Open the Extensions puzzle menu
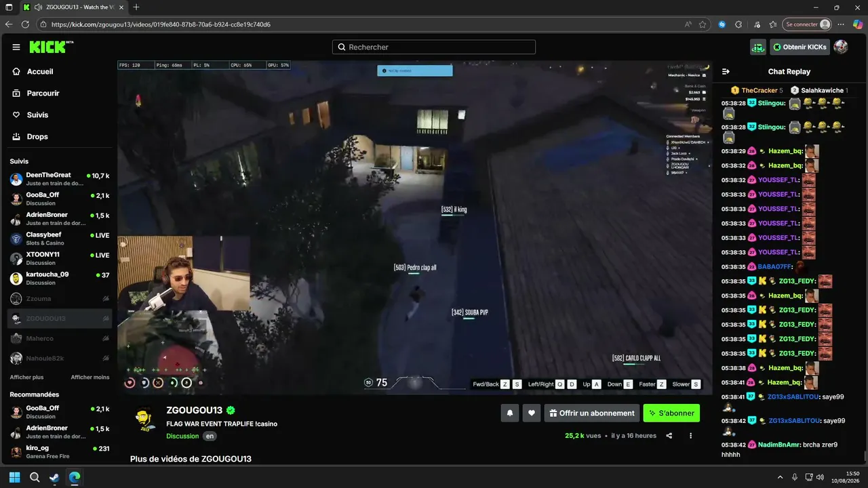 [738, 24]
